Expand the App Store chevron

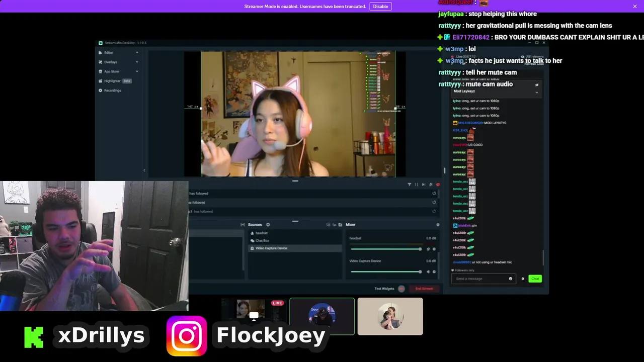pyautogui.click(x=137, y=71)
